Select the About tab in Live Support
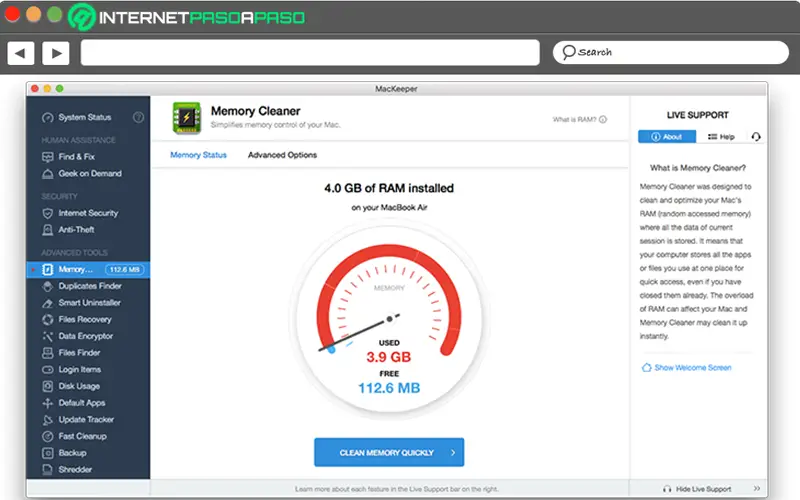Screen dimensions: 800x500 667,137
